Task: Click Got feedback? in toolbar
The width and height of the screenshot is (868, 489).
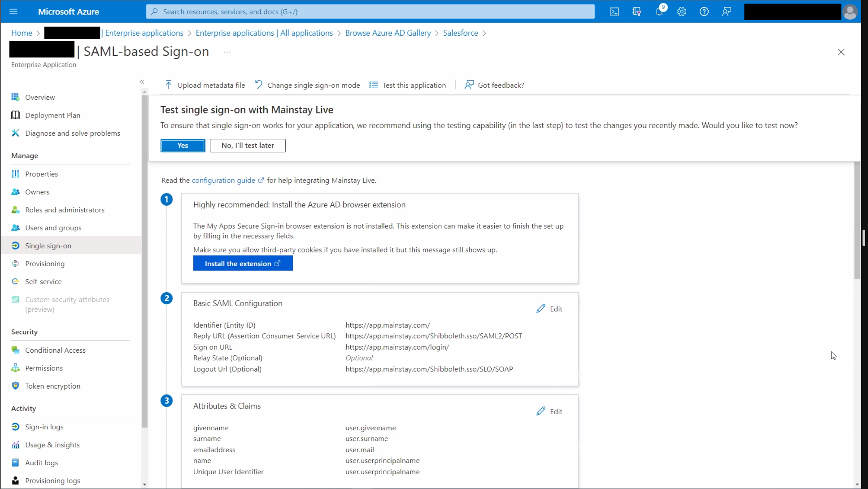Action: click(x=494, y=85)
